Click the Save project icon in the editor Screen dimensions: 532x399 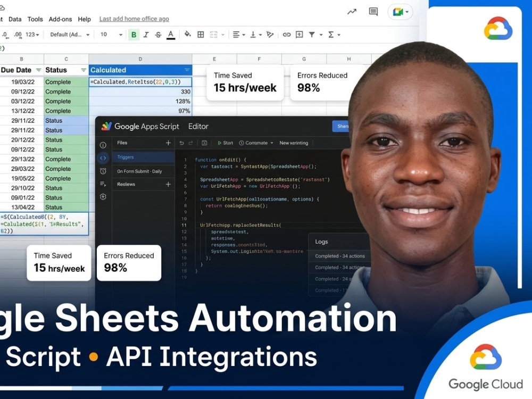pyautogui.click(x=204, y=143)
